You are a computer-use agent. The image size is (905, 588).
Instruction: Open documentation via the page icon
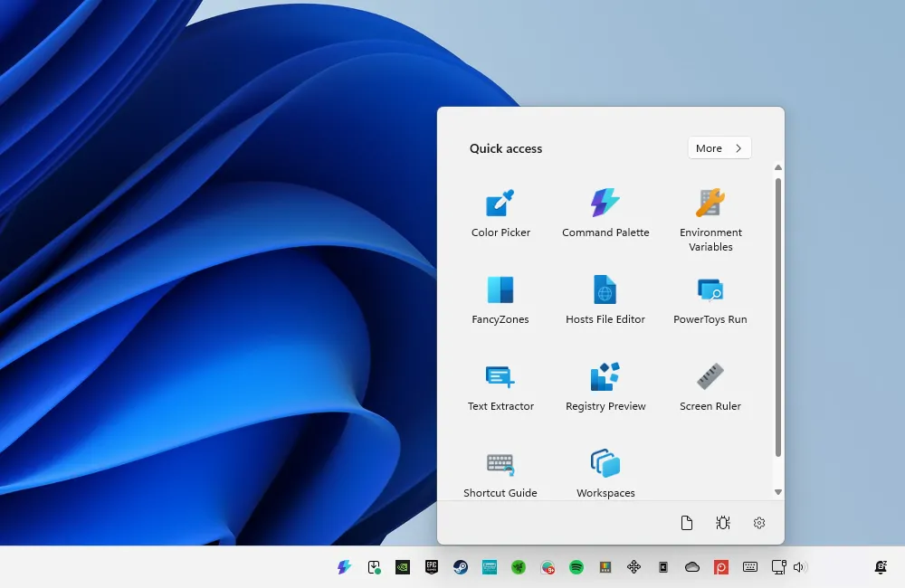click(687, 523)
